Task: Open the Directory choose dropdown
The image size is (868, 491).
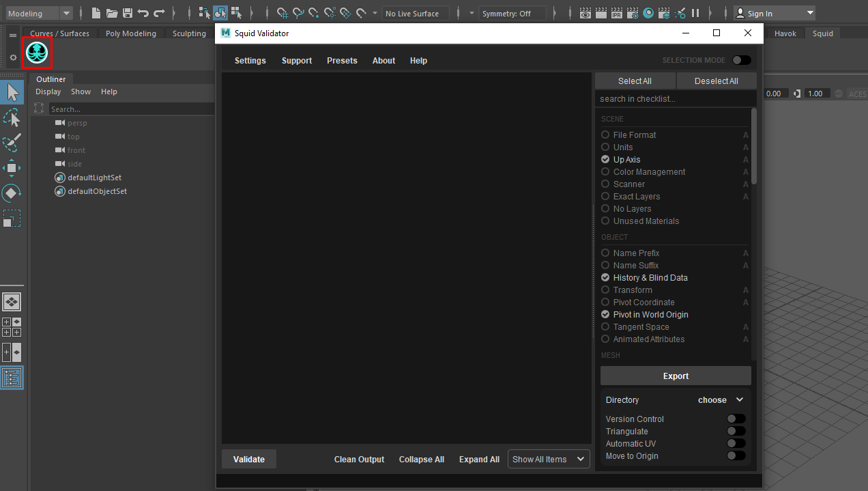Action: tap(721, 400)
